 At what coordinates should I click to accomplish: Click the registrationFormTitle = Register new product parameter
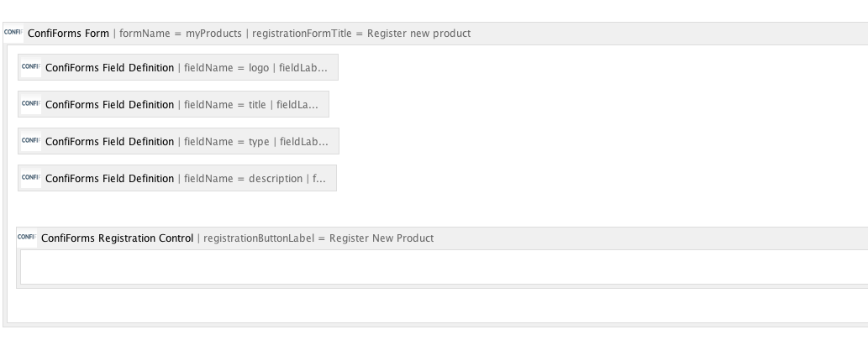coord(361,34)
